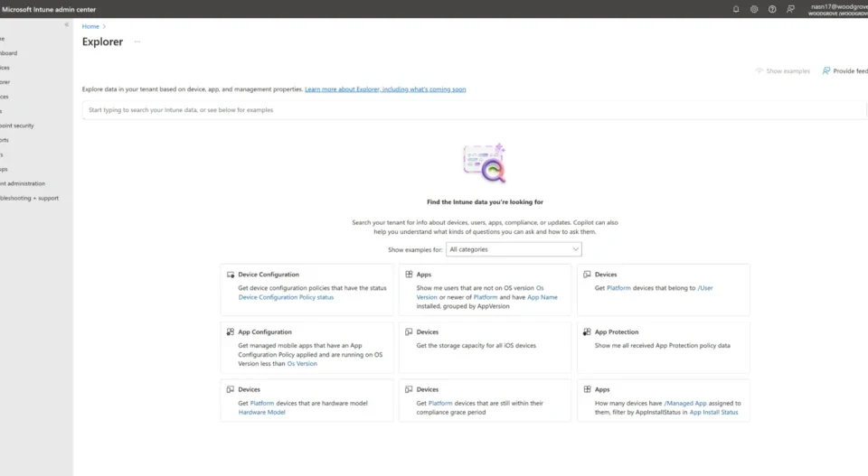Click the Devices icon on hardware model card

click(x=231, y=389)
